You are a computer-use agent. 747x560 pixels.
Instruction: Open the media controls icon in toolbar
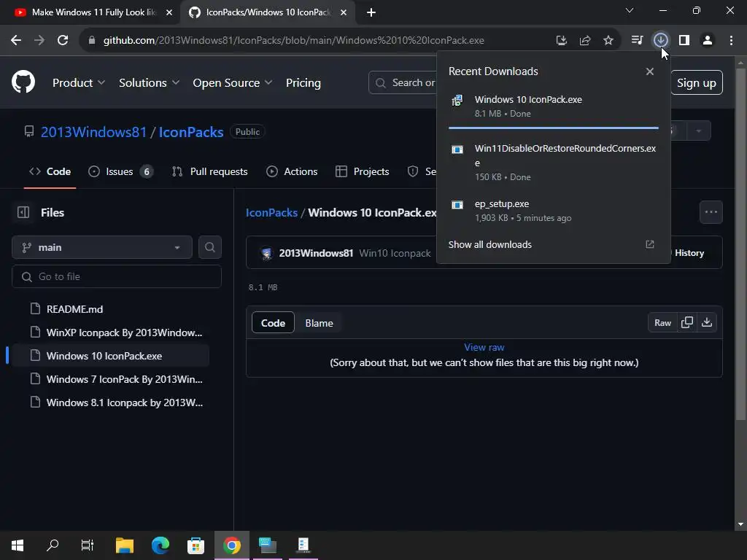(x=637, y=40)
